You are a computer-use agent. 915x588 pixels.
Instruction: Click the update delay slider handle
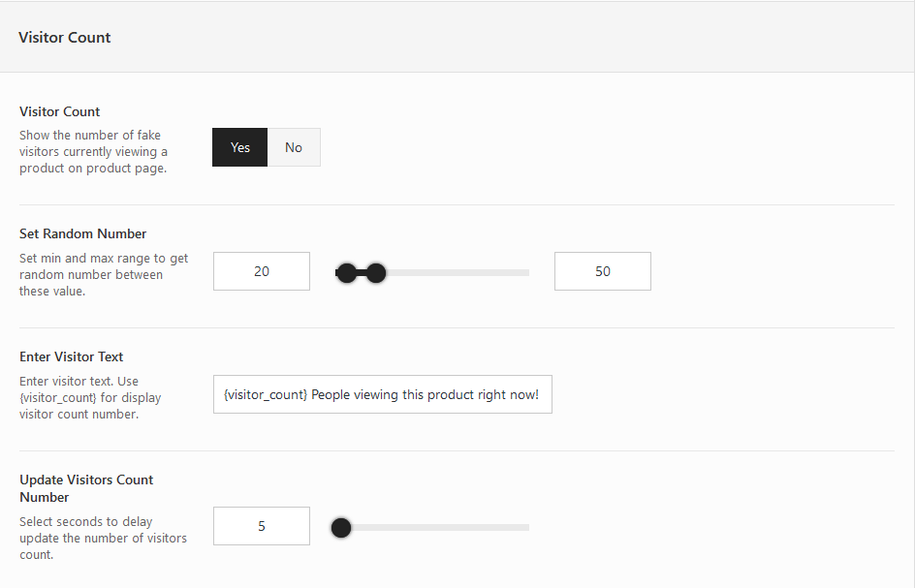pyautogui.click(x=341, y=528)
